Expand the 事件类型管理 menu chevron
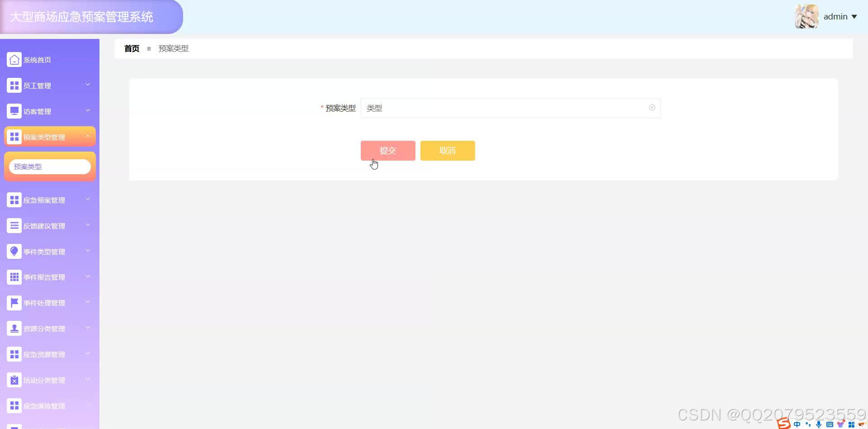This screenshot has height=429, width=868. [x=88, y=251]
